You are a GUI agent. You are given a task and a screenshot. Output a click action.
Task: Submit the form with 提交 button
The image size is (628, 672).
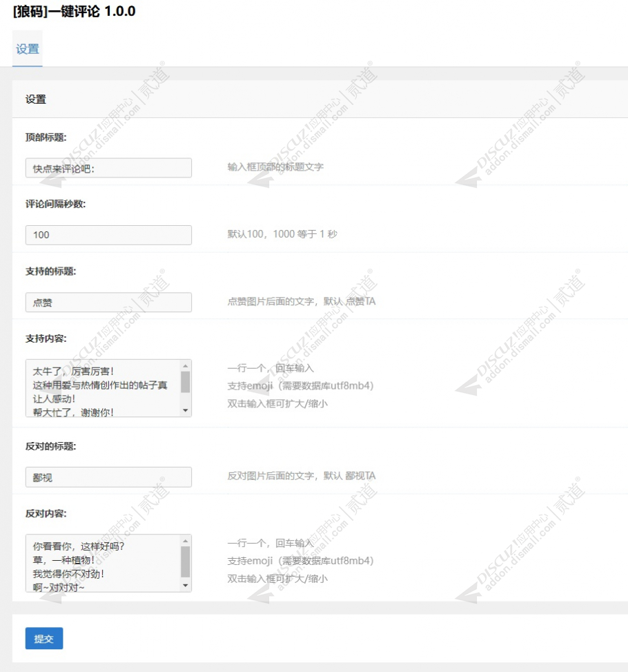point(44,638)
